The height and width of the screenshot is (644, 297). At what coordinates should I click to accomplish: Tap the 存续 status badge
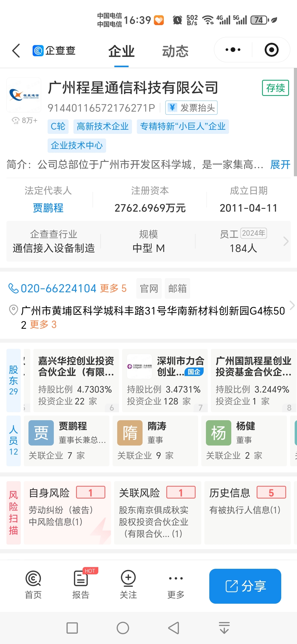click(x=275, y=88)
